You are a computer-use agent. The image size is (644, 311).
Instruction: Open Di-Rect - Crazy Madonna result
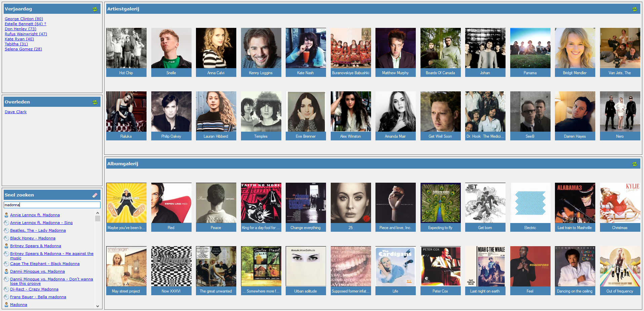click(x=34, y=289)
